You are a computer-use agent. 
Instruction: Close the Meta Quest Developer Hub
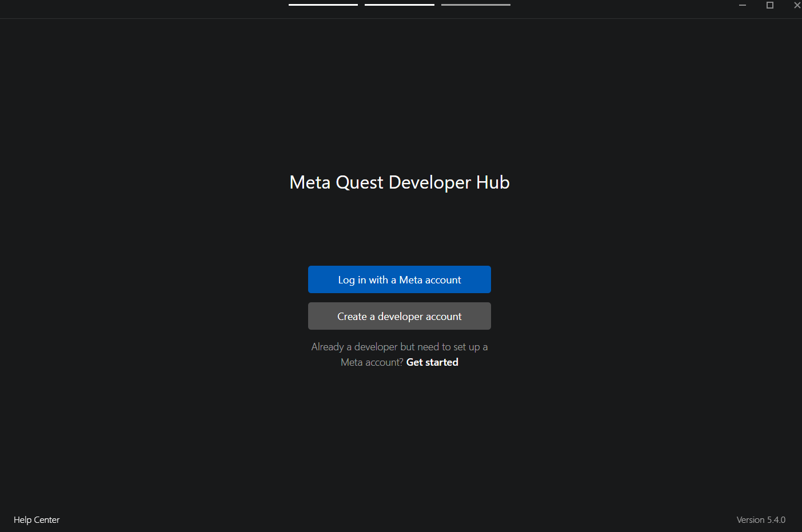pyautogui.click(x=797, y=5)
